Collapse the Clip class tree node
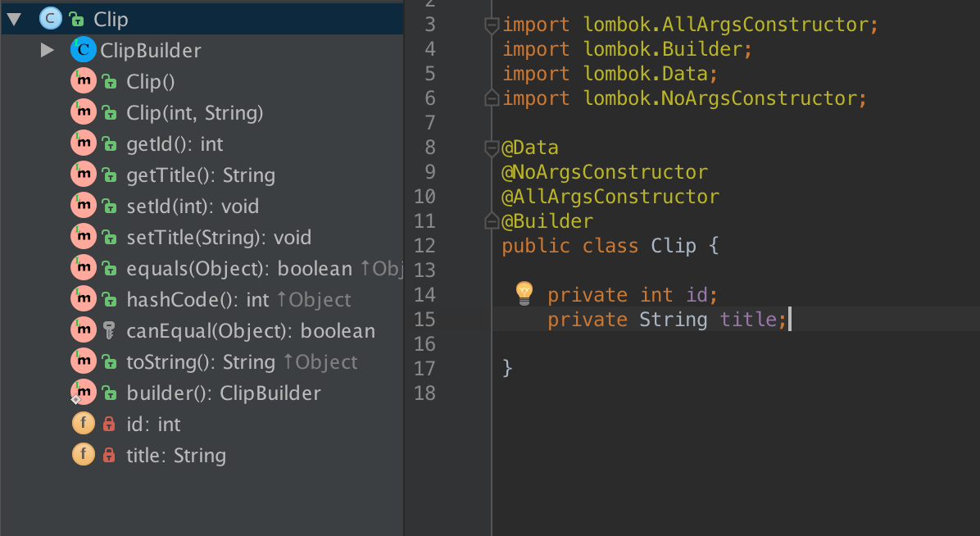This screenshot has width=980, height=536. (14, 20)
